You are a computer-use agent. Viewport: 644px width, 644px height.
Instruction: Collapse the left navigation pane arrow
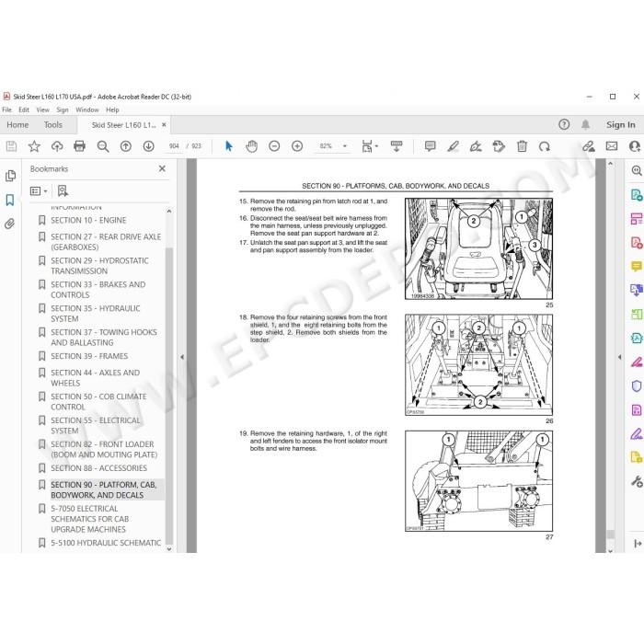[181, 357]
